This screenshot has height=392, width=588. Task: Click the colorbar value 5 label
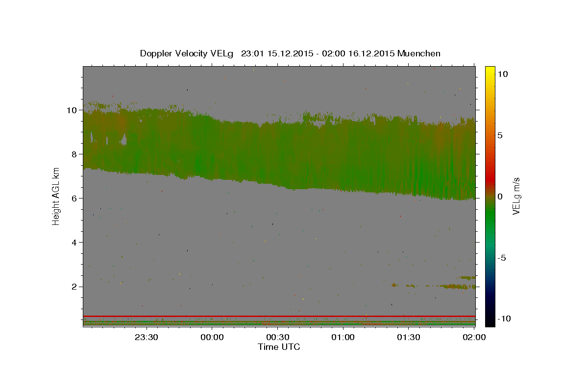499,135
